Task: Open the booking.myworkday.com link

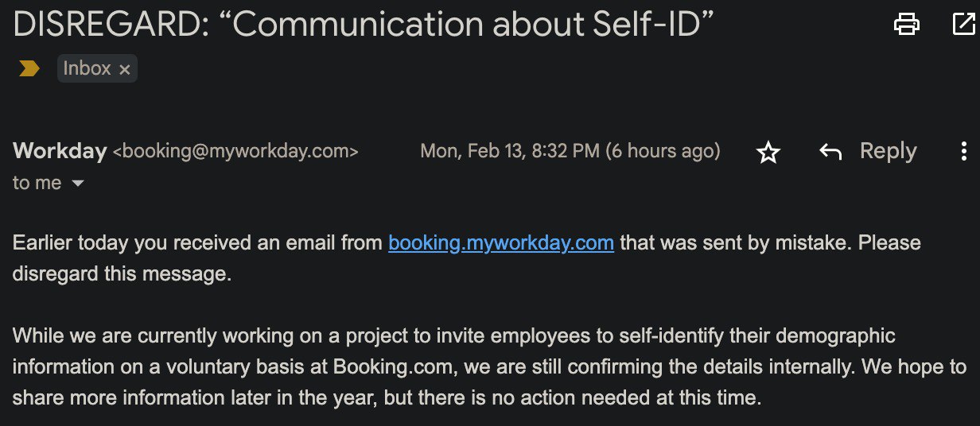Action: click(x=500, y=242)
